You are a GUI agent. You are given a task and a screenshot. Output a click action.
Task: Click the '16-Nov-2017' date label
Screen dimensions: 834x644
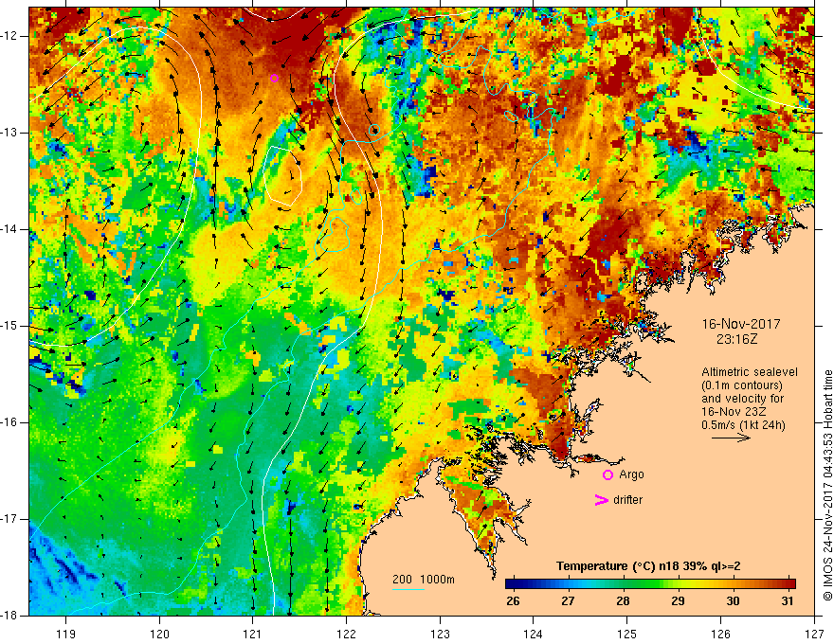[x=741, y=324]
